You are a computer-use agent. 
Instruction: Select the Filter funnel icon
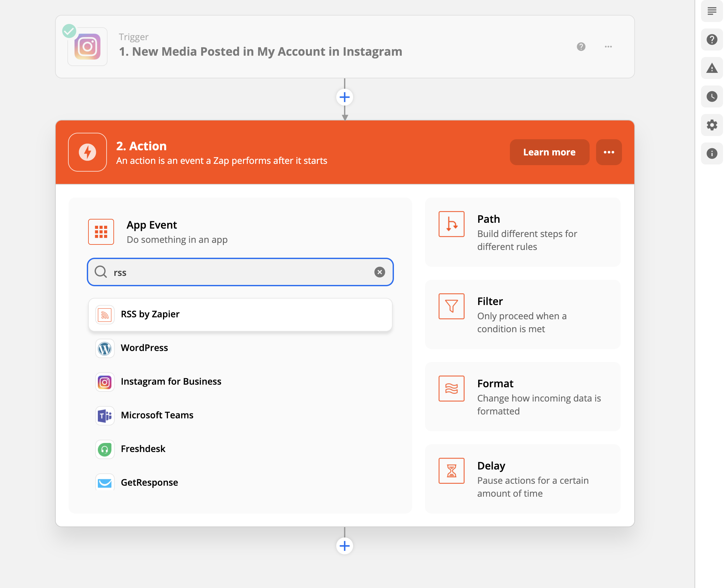451,306
